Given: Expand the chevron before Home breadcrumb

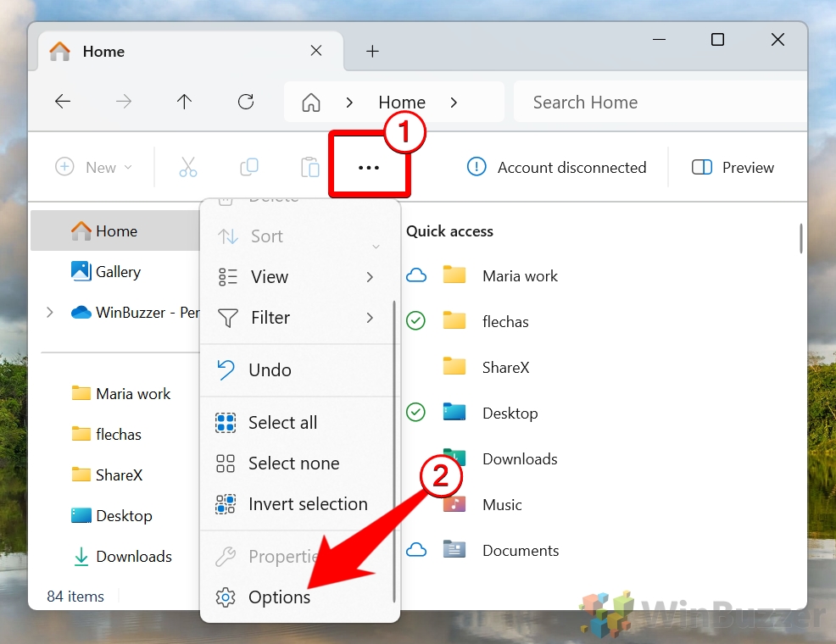Looking at the screenshot, I should click(x=350, y=103).
